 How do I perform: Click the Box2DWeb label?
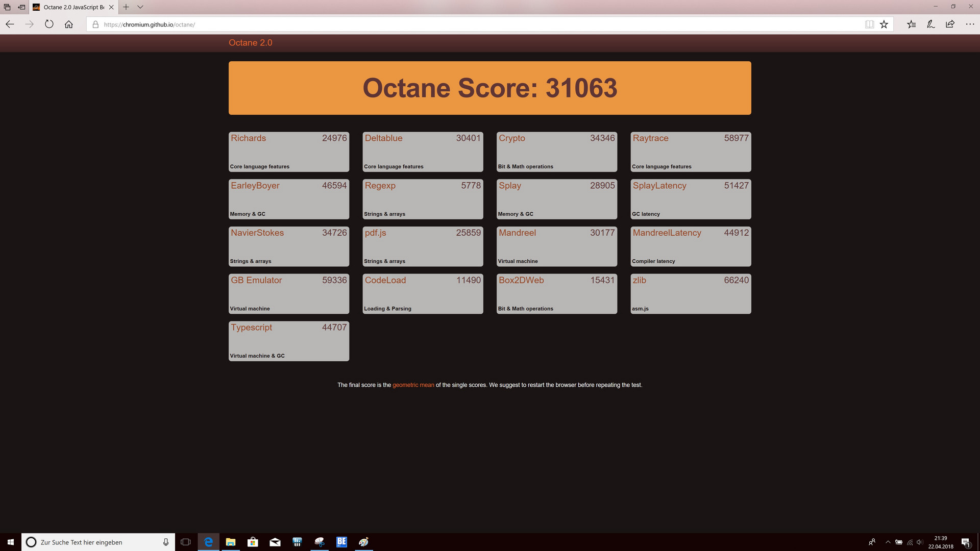click(521, 280)
